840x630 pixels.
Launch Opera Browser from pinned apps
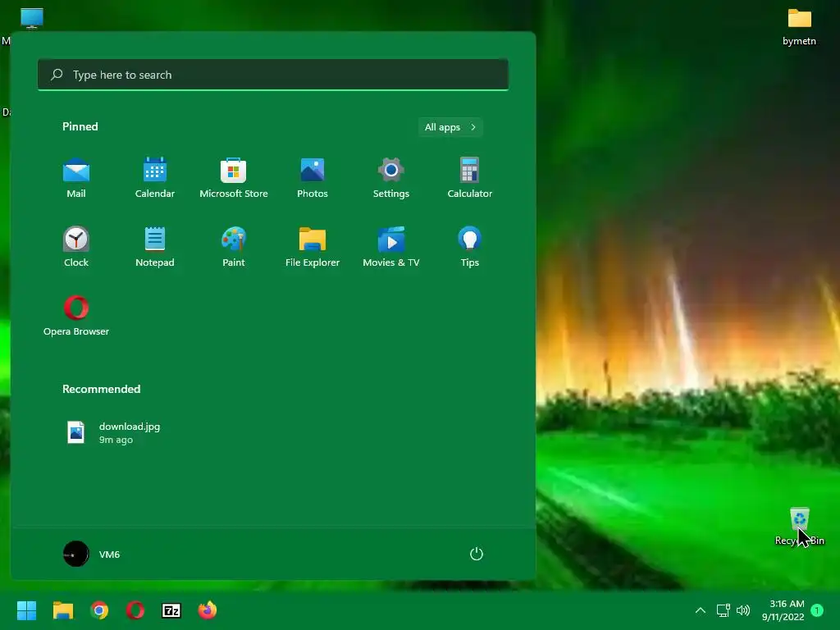[76, 316]
